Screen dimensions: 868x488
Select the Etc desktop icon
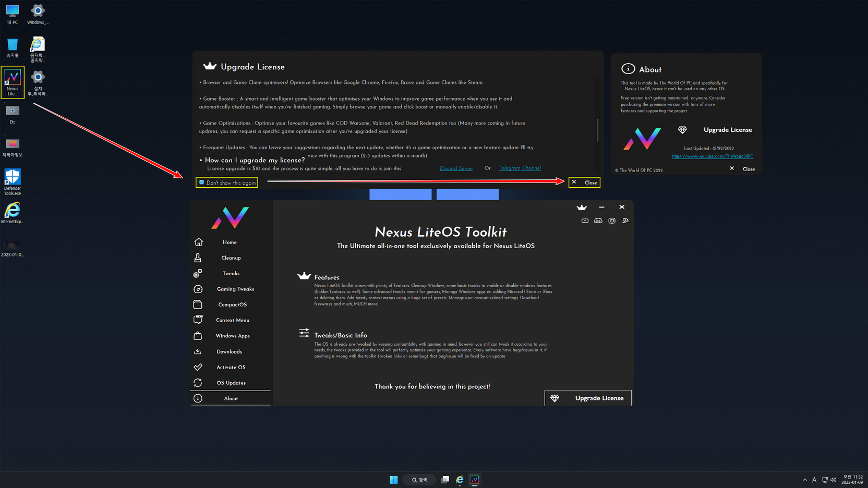coord(13,115)
